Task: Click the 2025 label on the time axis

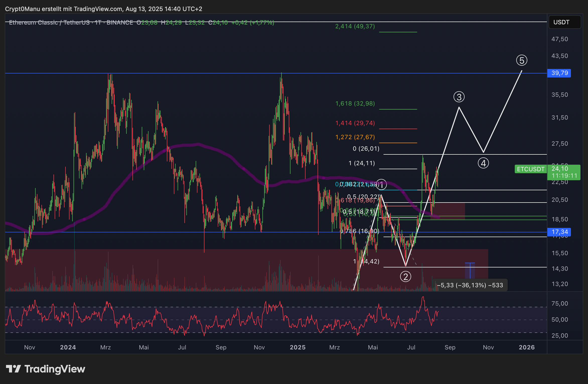Action: 298,347
